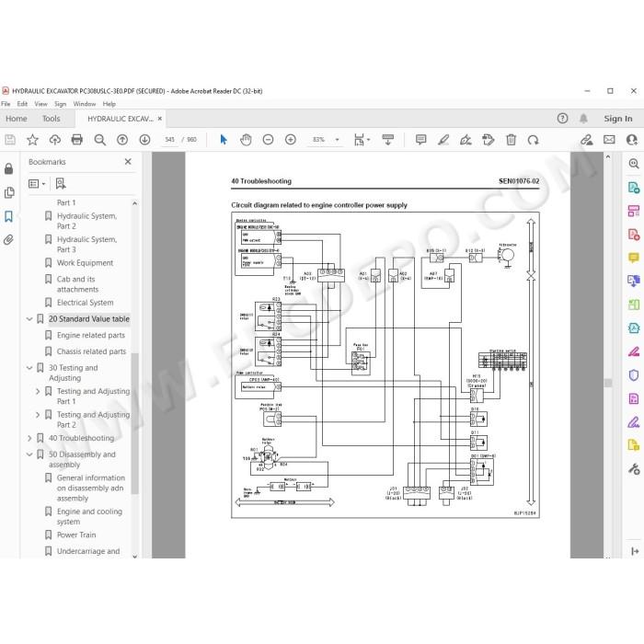The image size is (644, 644).
Task: Open notifications bell
Action: (x=583, y=119)
